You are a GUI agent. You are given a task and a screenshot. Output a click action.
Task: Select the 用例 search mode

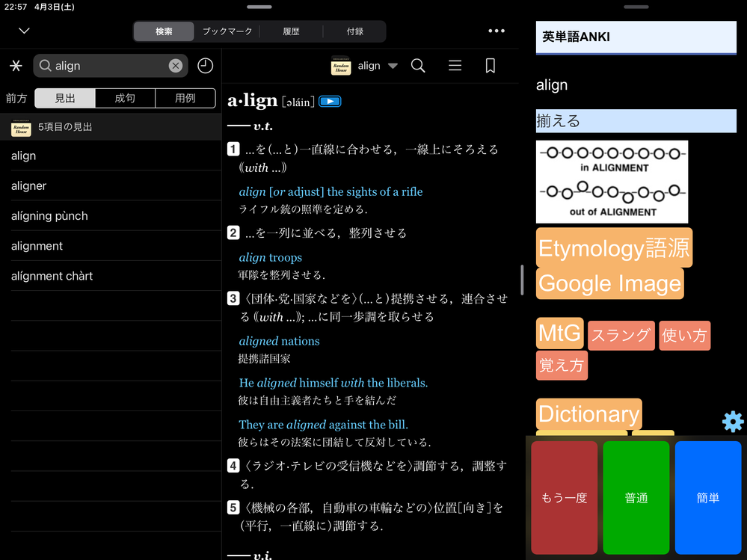[185, 98]
